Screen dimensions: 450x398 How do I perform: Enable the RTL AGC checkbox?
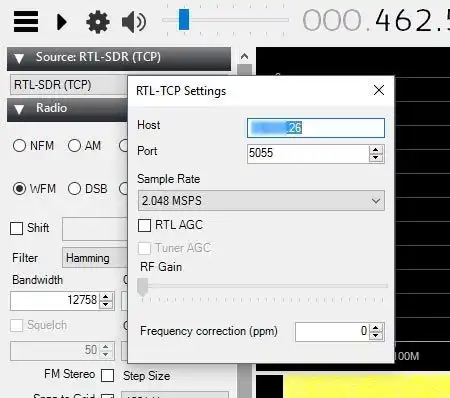tap(144, 225)
